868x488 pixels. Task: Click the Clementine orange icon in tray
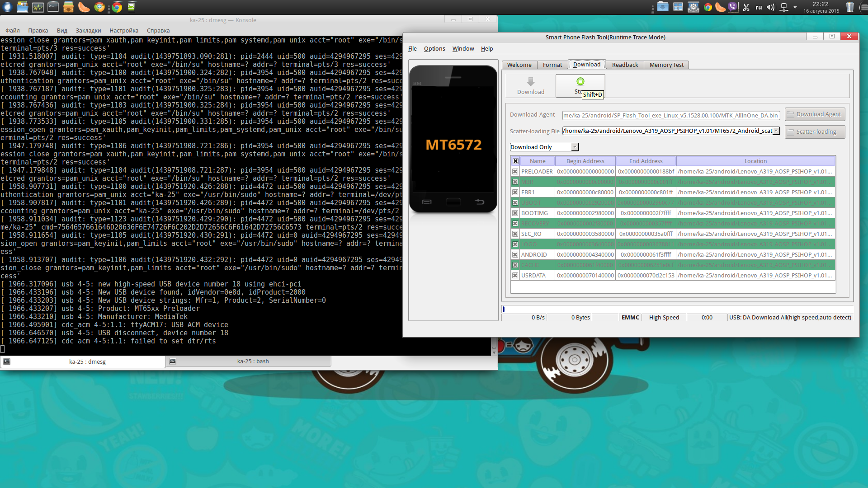pyautogui.click(x=720, y=7)
